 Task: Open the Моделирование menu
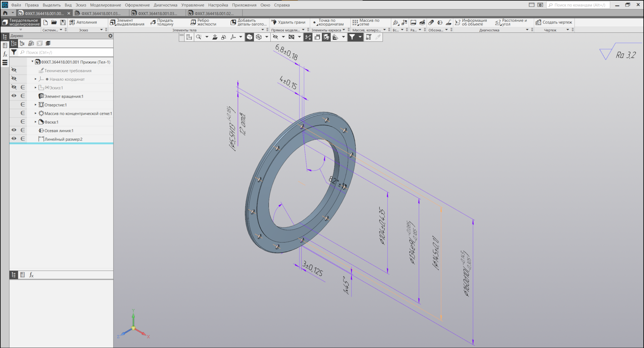pyautogui.click(x=105, y=5)
